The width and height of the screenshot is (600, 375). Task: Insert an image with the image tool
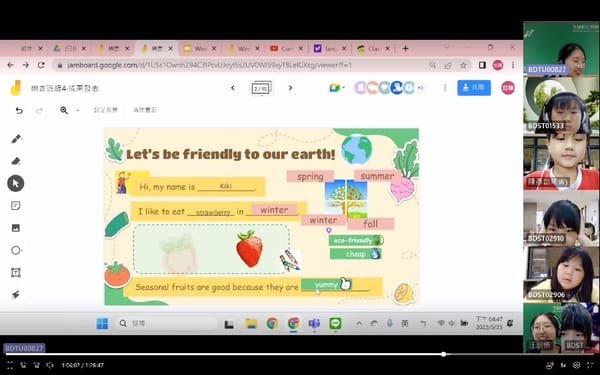(16, 228)
